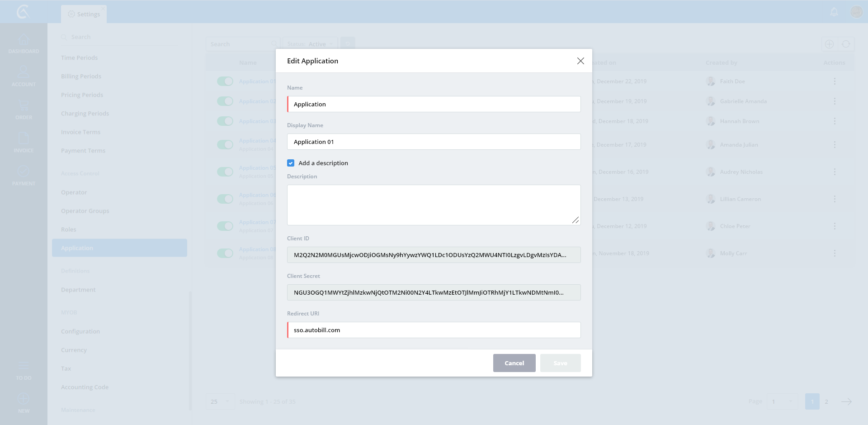868x425 pixels.
Task: Click into the Redirect URI field
Action: coord(434,330)
